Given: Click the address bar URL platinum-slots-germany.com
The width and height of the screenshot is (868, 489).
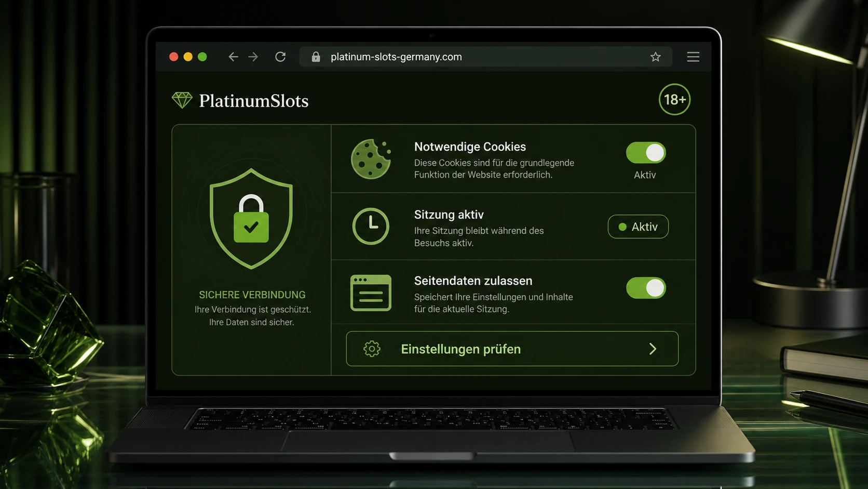Looking at the screenshot, I should (396, 57).
